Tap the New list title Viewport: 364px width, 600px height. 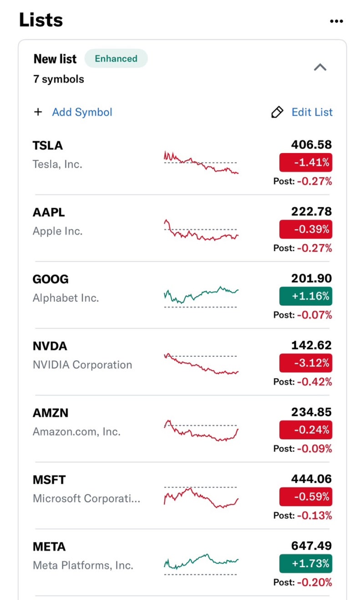[55, 59]
